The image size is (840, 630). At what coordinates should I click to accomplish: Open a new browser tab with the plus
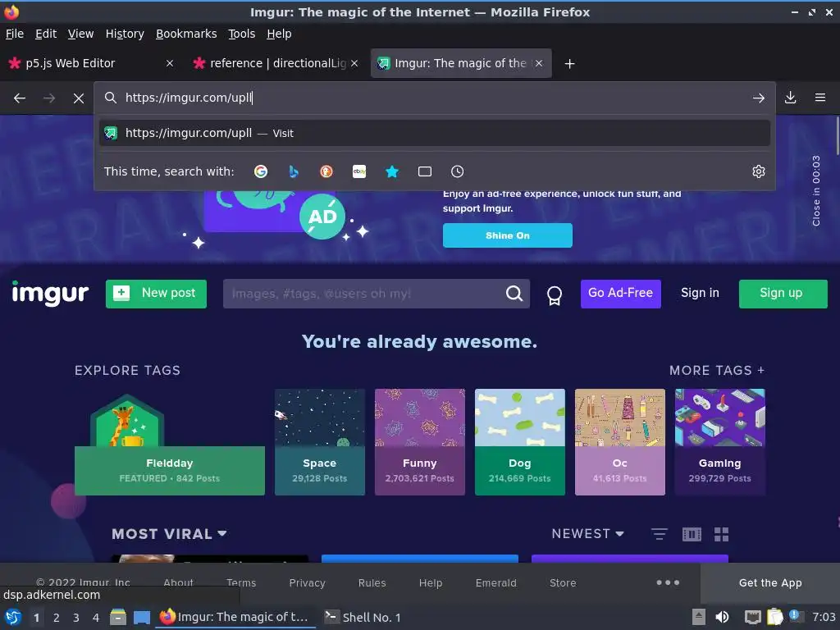(569, 64)
